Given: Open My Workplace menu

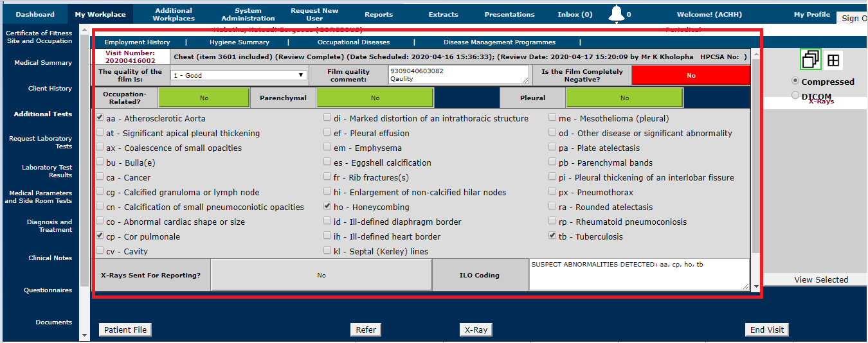Looking at the screenshot, I should (100, 14).
